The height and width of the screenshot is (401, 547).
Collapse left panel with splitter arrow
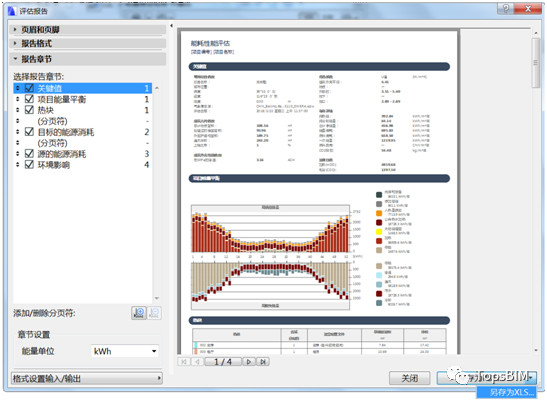[171, 25]
